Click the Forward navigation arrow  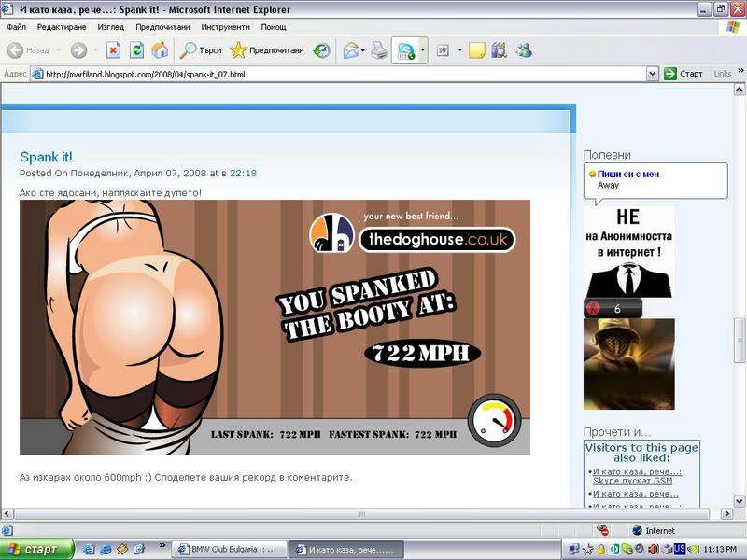[78, 50]
